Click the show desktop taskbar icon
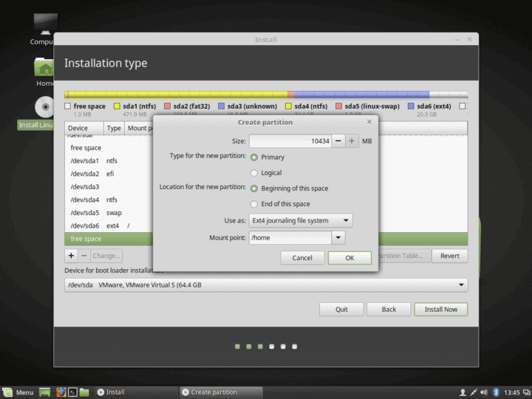The image size is (532, 399). point(44,392)
